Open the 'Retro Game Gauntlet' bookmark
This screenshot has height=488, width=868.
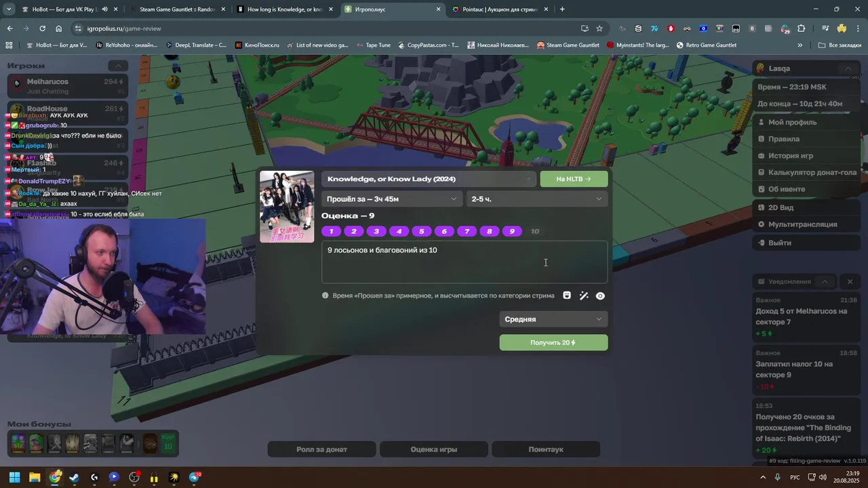pos(706,45)
